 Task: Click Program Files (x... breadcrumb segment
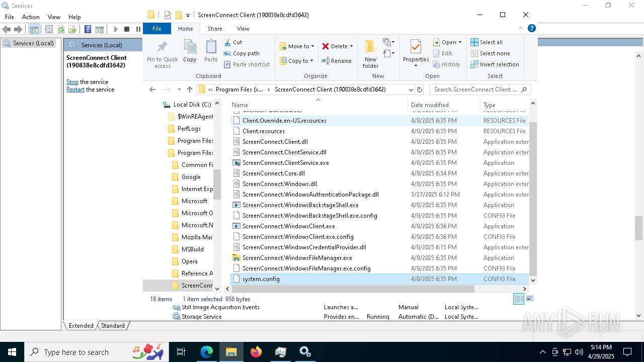coord(239,89)
